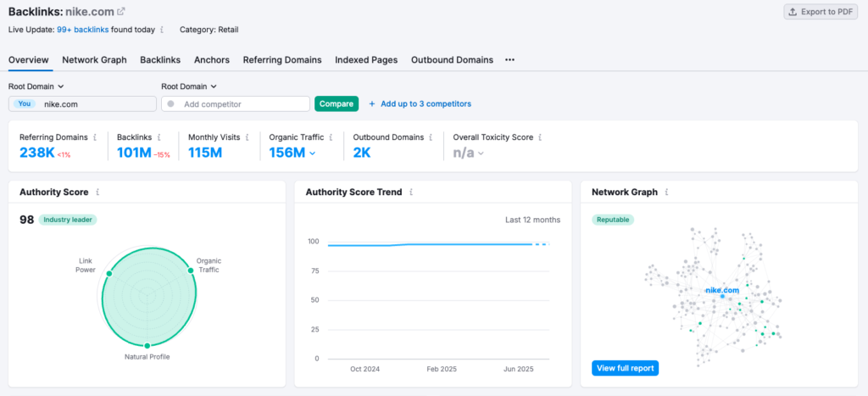The height and width of the screenshot is (396, 868).
Task: Expand Root Domain dropdown above competitor field
Action: pos(189,86)
